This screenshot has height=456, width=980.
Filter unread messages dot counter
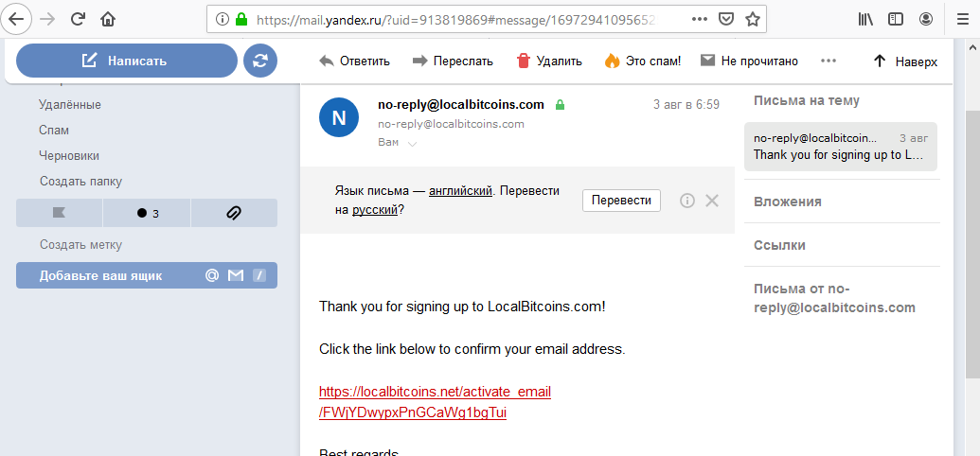coord(147,213)
